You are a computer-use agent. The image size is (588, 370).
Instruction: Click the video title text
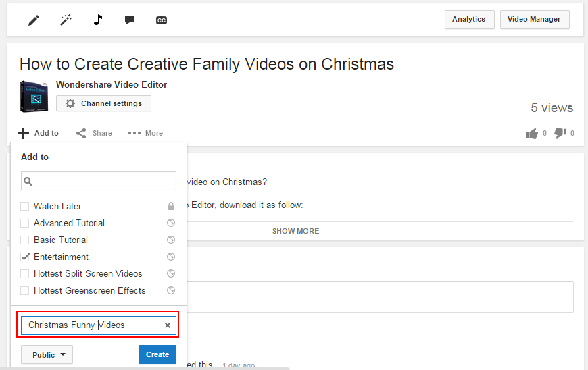click(x=207, y=64)
